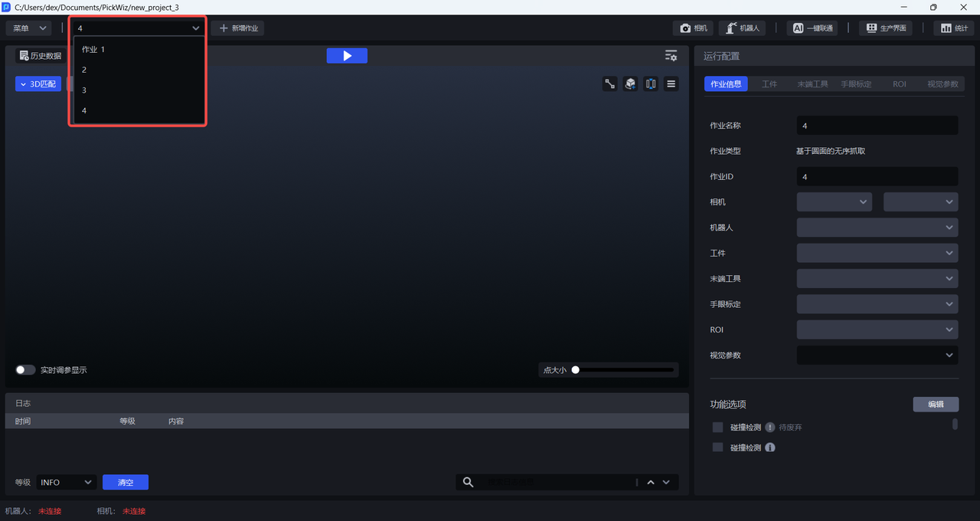Viewport: 980px width, 521px height.
Task: Open the viewport hamburger menu icon
Action: point(671,84)
